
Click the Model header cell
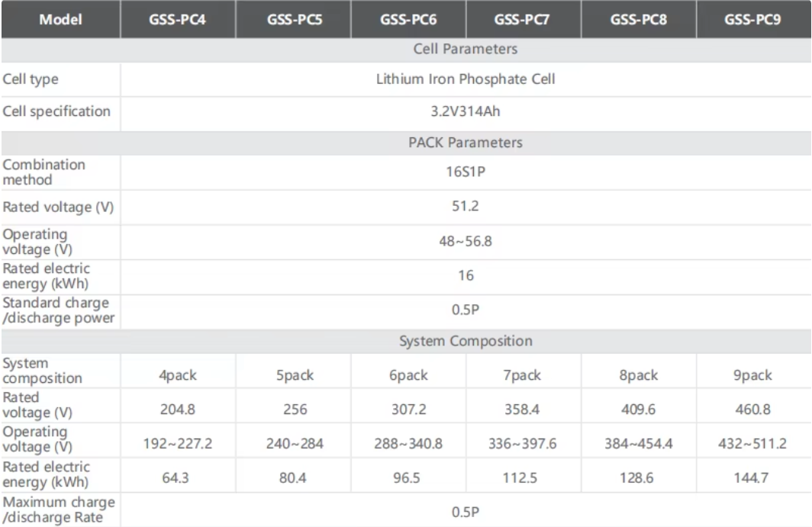coord(60,20)
